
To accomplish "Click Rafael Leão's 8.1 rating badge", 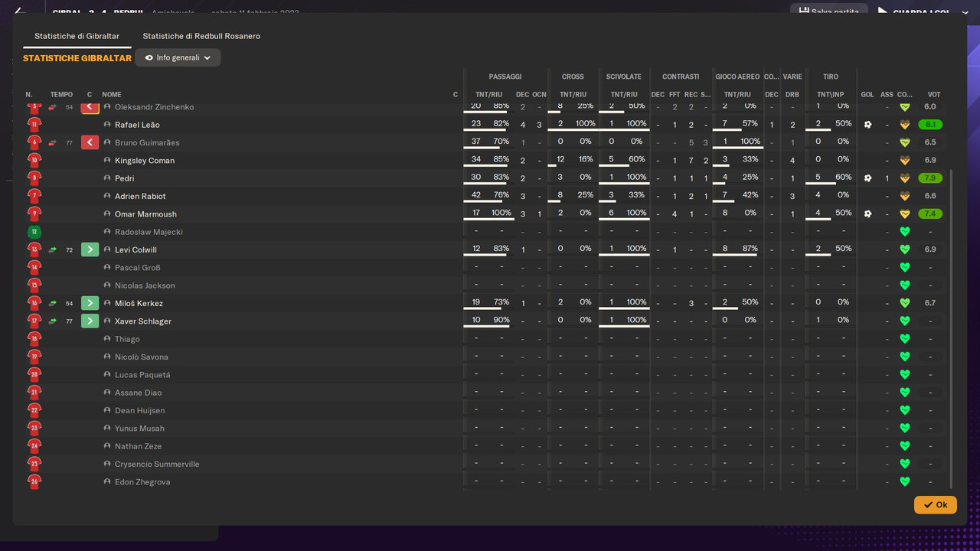I will pos(930,125).
